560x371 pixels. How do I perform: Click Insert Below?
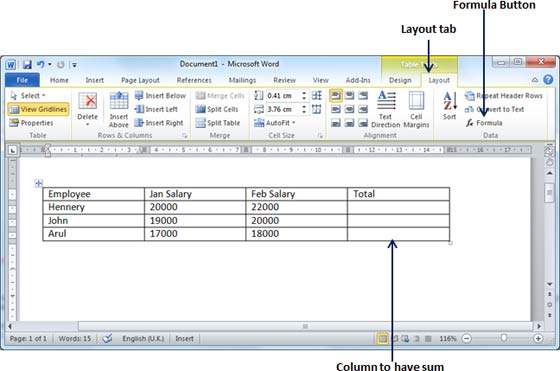(x=160, y=96)
